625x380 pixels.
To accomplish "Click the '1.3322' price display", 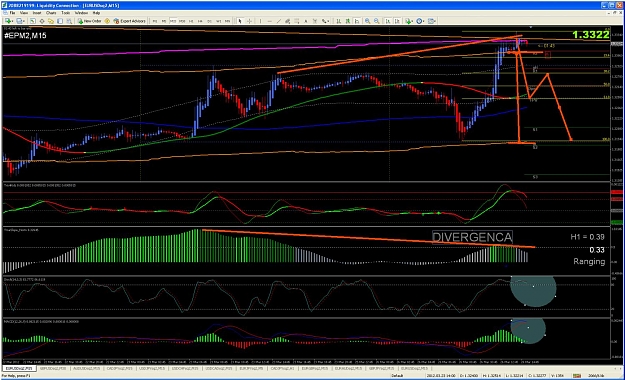I will 591,35.
